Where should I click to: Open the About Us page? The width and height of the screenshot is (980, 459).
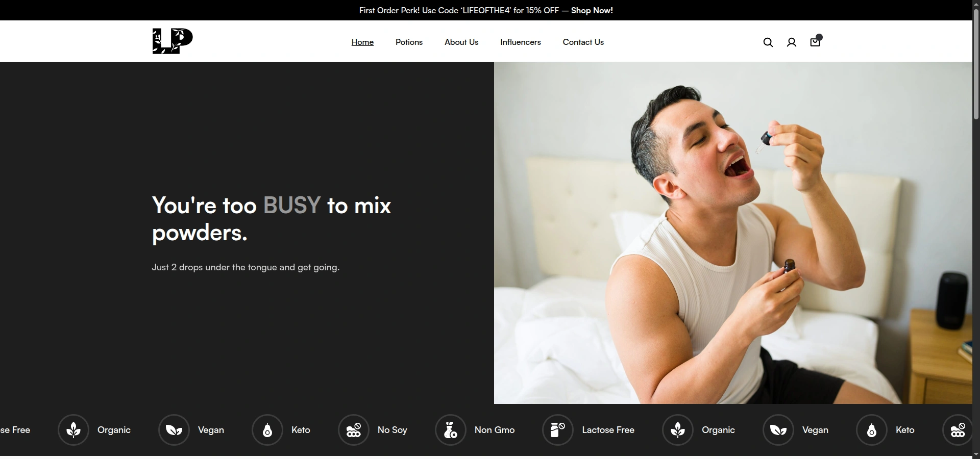click(x=461, y=42)
